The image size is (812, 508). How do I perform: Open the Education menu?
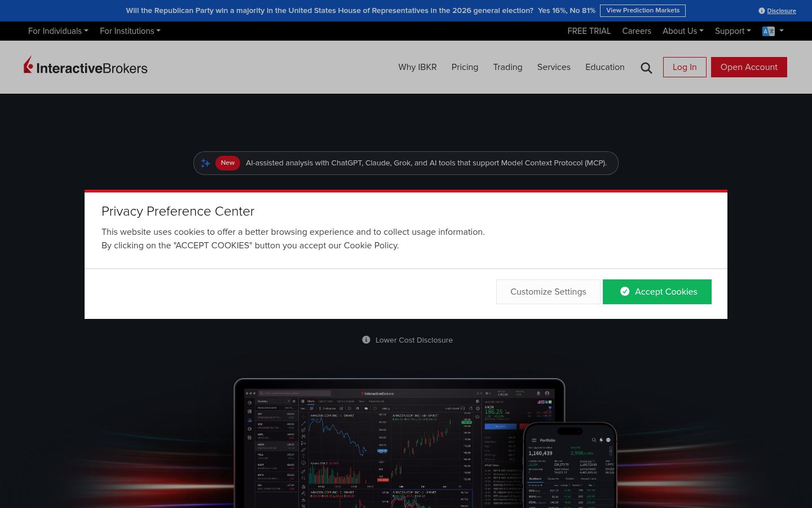coord(604,67)
